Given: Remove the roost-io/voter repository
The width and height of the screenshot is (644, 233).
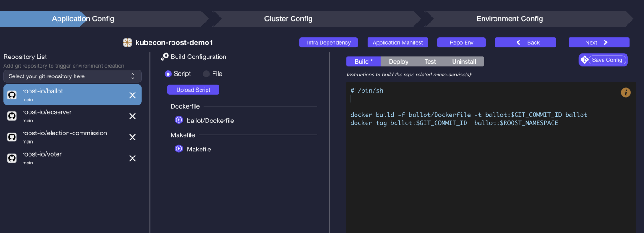Looking at the screenshot, I should [x=132, y=158].
